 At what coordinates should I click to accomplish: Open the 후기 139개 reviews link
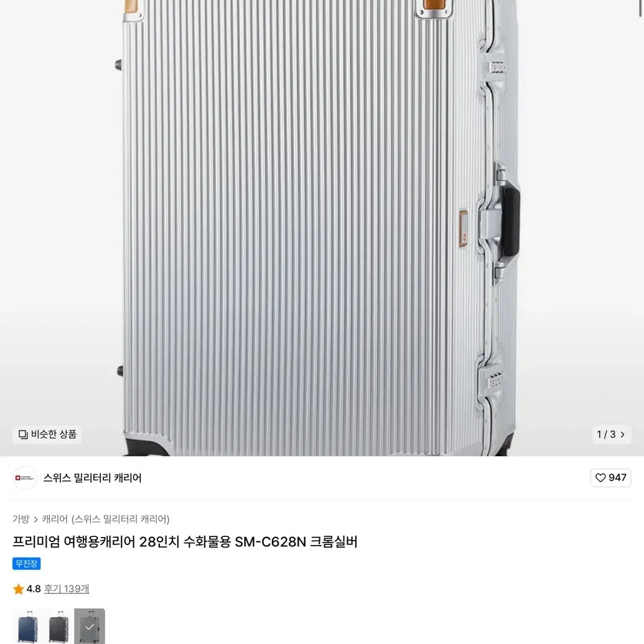pyautogui.click(x=67, y=589)
